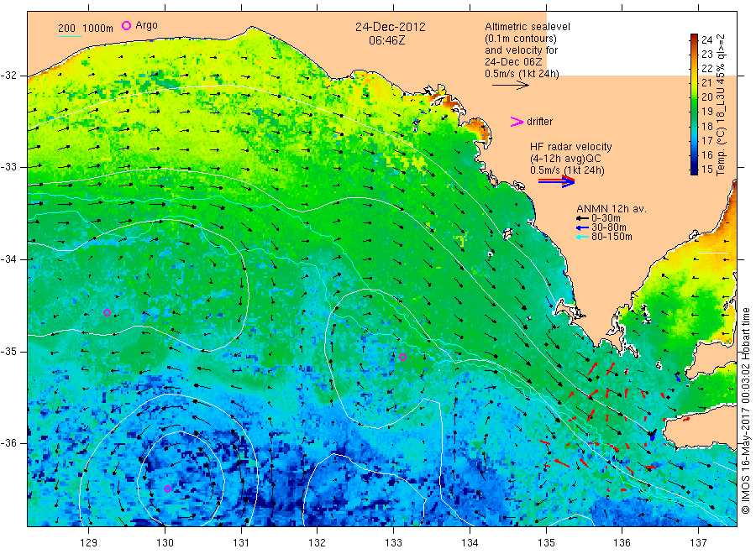Screen dimensions: 756x554
Task: Click the 'HF radar velocity' label
Action: click(x=571, y=146)
